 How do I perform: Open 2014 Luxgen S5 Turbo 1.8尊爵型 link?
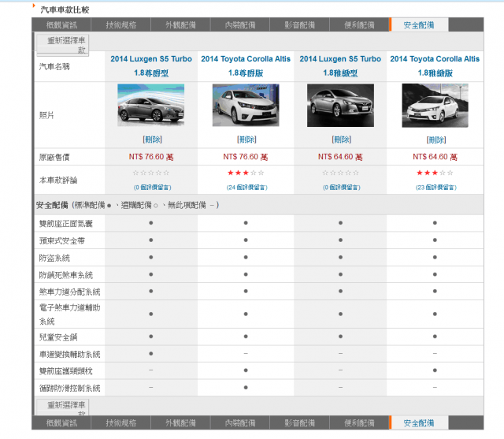[151, 66]
